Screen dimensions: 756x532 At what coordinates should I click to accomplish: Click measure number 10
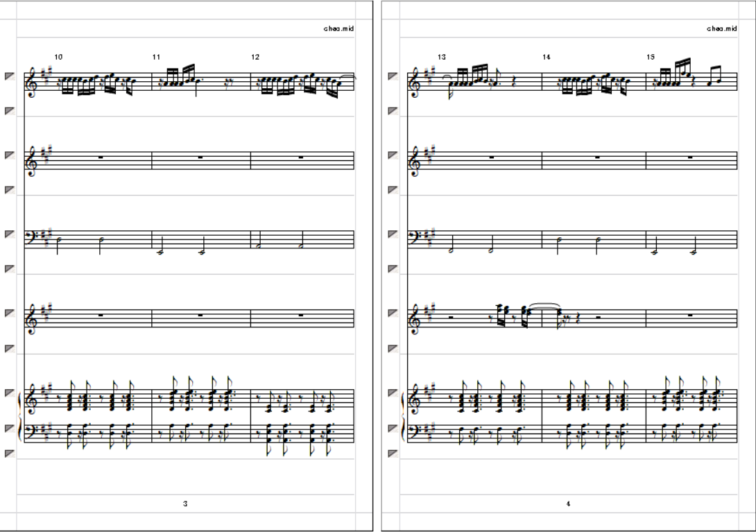tap(58, 57)
